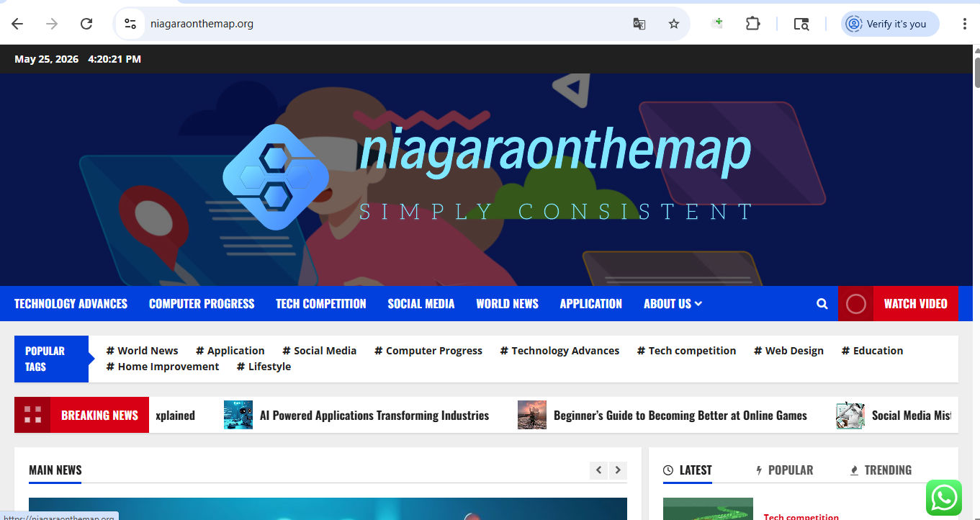Open the tab search icon next to extensions
The width and height of the screenshot is (980, 520).
[801, 24]
